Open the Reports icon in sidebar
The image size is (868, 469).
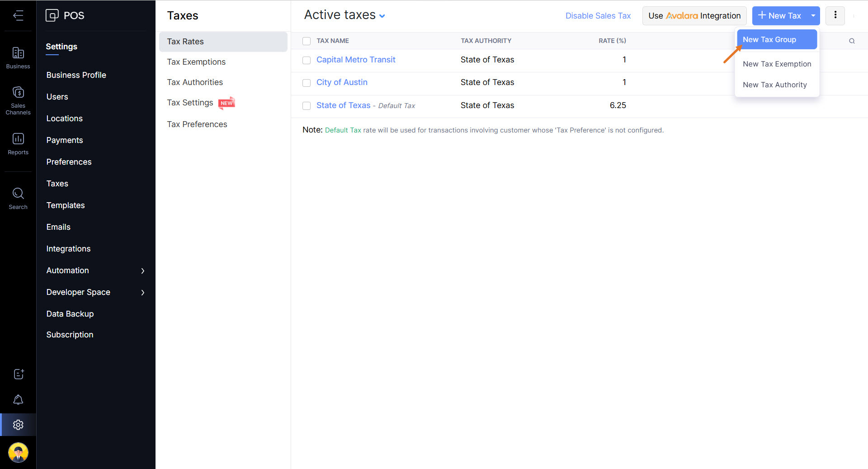pyautogui.click(x=18, y=143)
